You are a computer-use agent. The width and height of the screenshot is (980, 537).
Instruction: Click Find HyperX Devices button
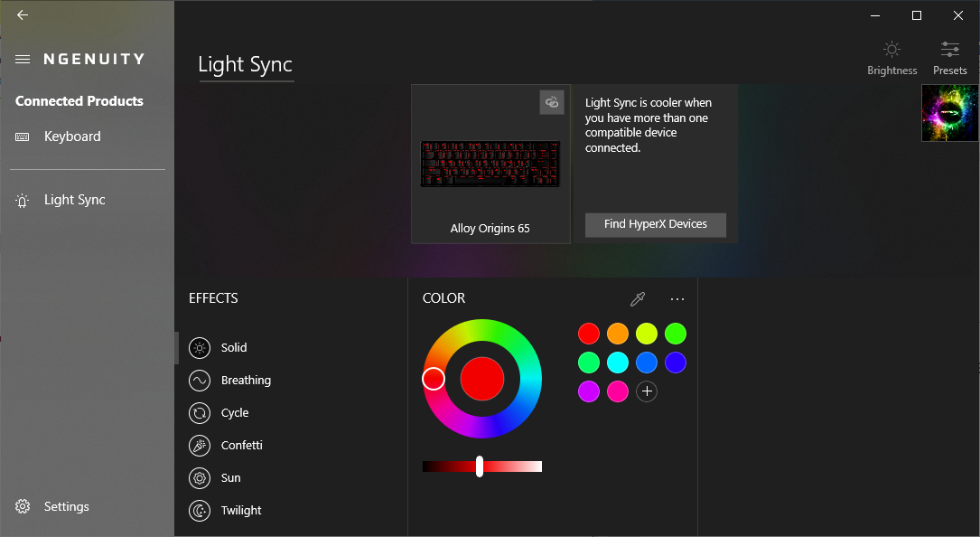pos(655,224)
